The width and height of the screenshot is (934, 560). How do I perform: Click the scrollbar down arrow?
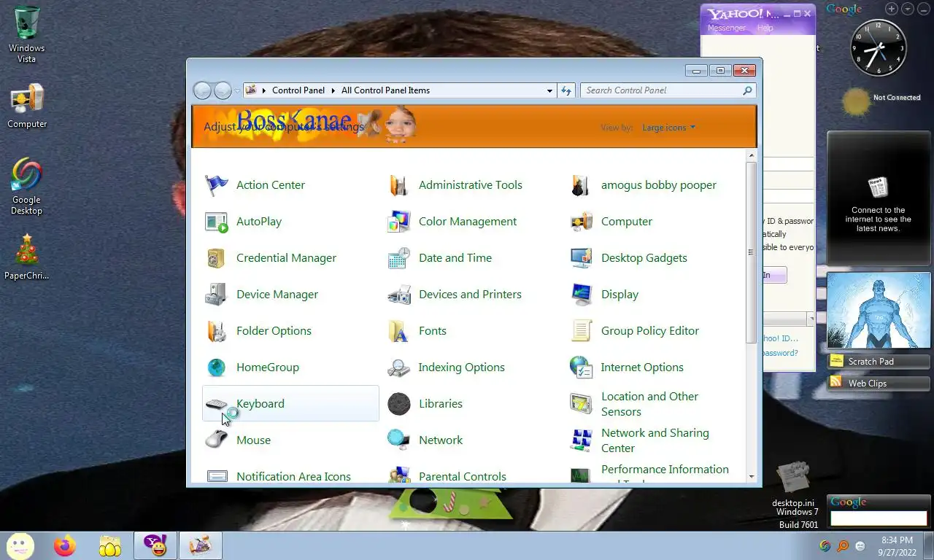point(752,476)
